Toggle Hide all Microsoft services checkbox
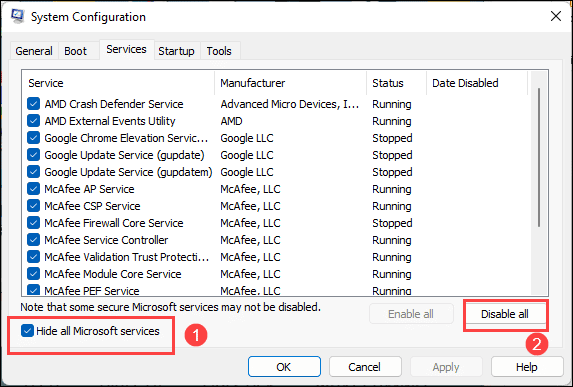Screen dimensions: 573x387 27,331
